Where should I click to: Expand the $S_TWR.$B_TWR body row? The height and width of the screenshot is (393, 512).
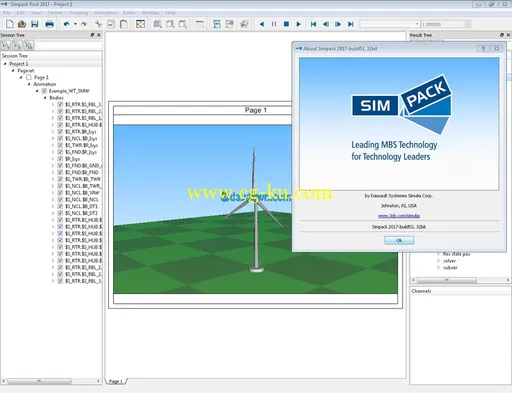tap(53, 179)
